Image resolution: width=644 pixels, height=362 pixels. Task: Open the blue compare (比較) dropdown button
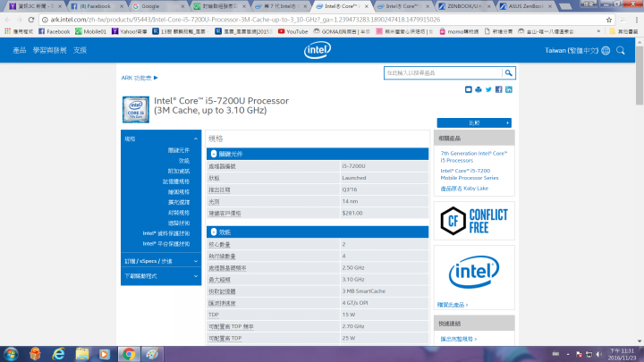474,122
